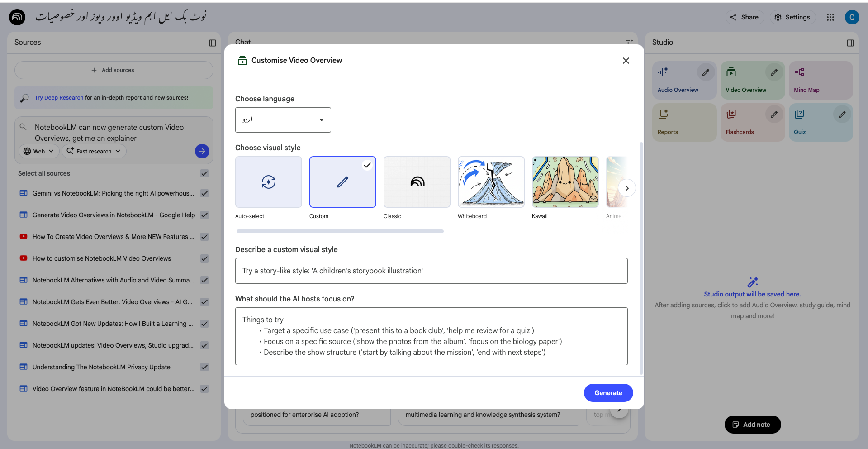This screenshot has width=868, height=449.
Task: Click the pencil edit icon on Video Overview
Action: click(x=773, y=72)
